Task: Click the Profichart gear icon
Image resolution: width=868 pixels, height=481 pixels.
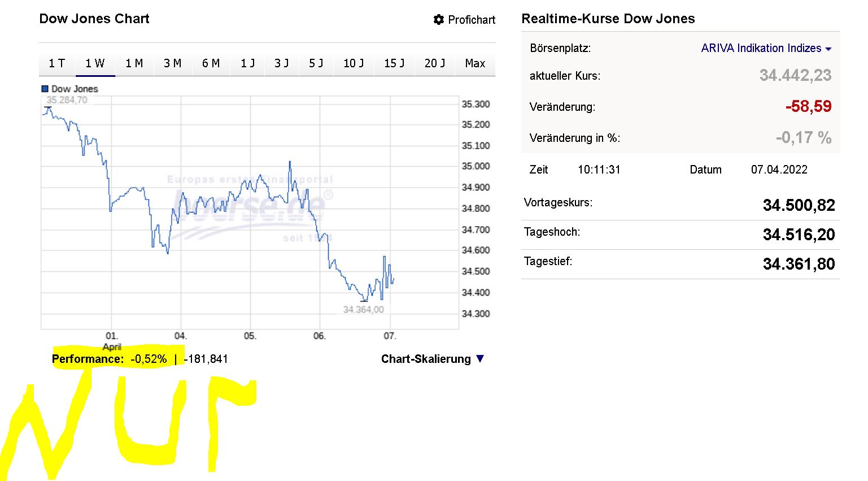Action: [x=439, y=20]
